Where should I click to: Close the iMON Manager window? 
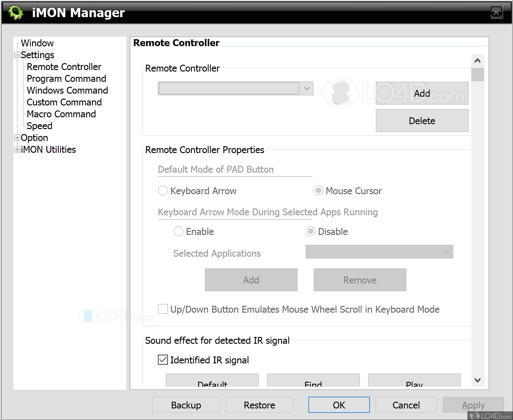tap(496, 12)
